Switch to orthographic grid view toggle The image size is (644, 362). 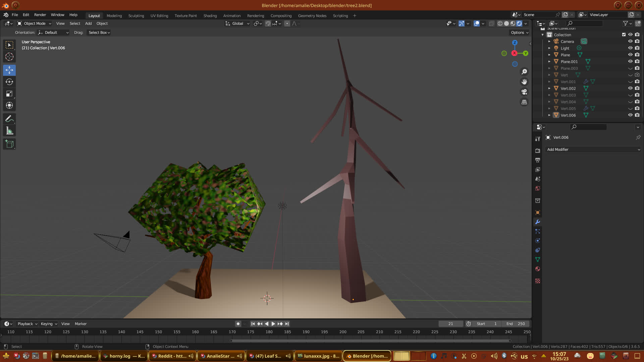(524, 102)
